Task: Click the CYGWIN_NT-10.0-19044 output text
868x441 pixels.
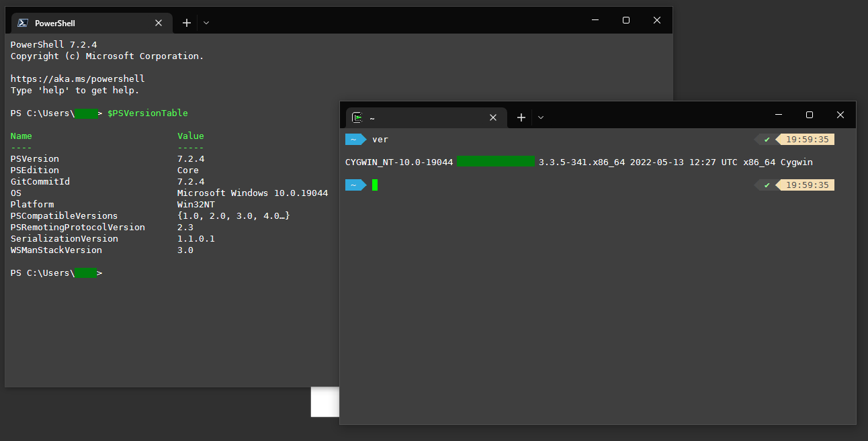Action: 399,162
